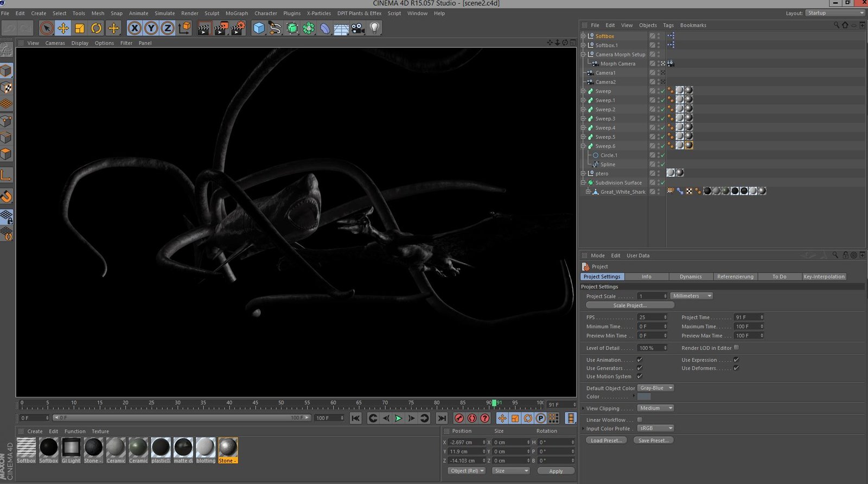The image size is (868, 484).
Task: Expand the Subdivision Surface tree item
Action: [583, 183]
